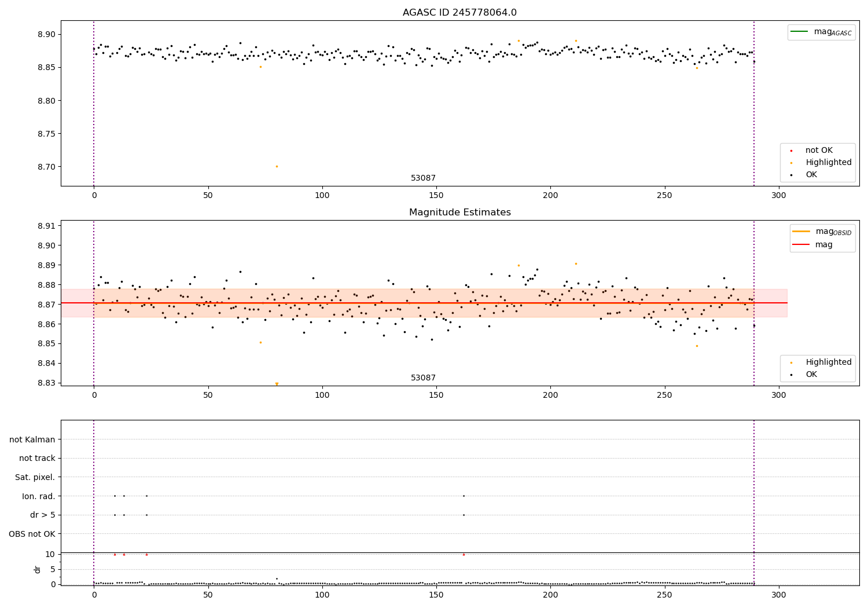Screen dimensions: 868x608
Task: Click the "not track" axis label
Action: (37, 459)
